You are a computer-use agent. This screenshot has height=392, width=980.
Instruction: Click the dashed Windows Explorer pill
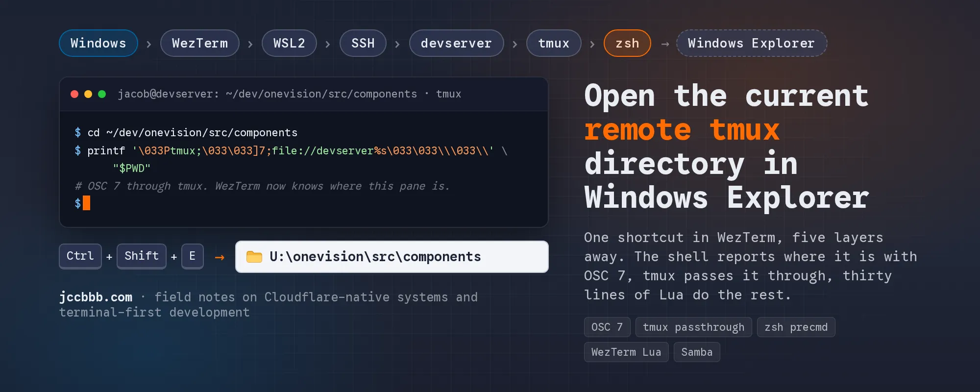coord(752,43)
